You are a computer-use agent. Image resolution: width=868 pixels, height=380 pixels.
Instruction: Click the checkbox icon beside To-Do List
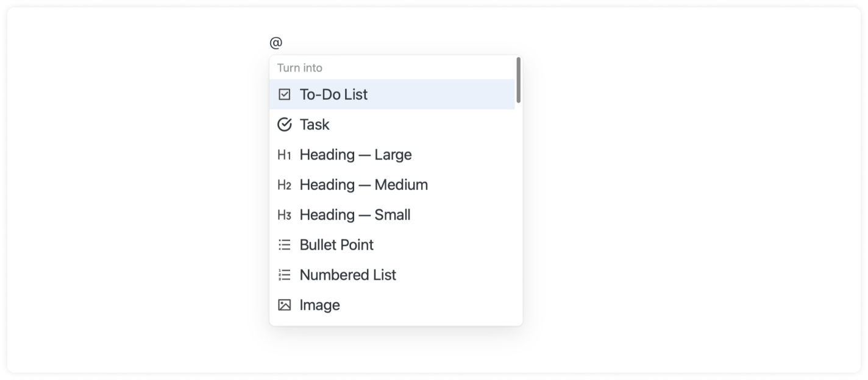284,94
